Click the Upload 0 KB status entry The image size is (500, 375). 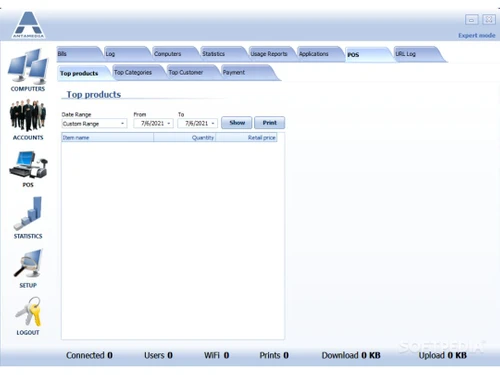point(442,355)
